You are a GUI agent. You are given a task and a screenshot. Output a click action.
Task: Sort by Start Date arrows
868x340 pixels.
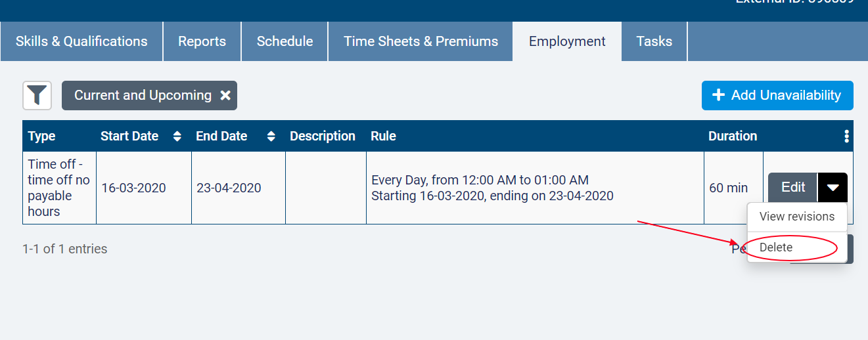click(x=177, y=137)
